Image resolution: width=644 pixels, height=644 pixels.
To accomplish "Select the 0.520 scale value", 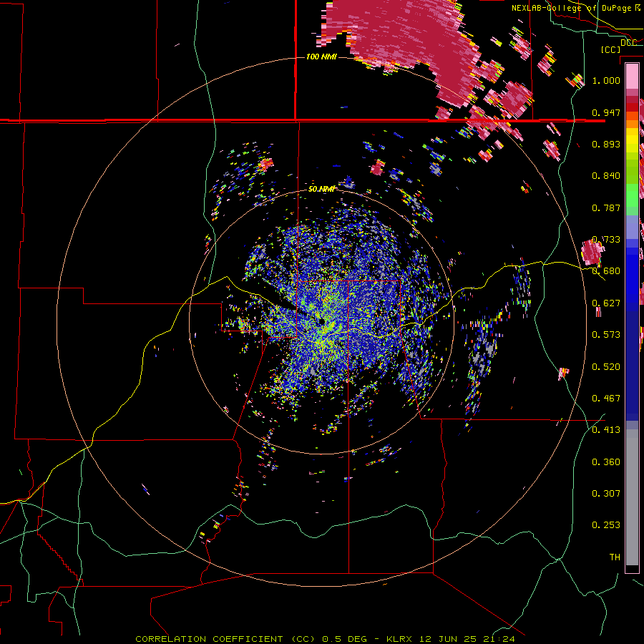I will [x=606, y=367].
